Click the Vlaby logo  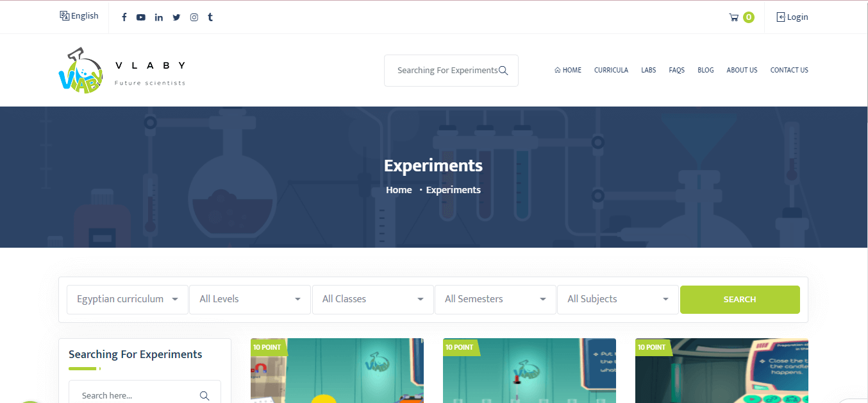click(x=80, y=71)
